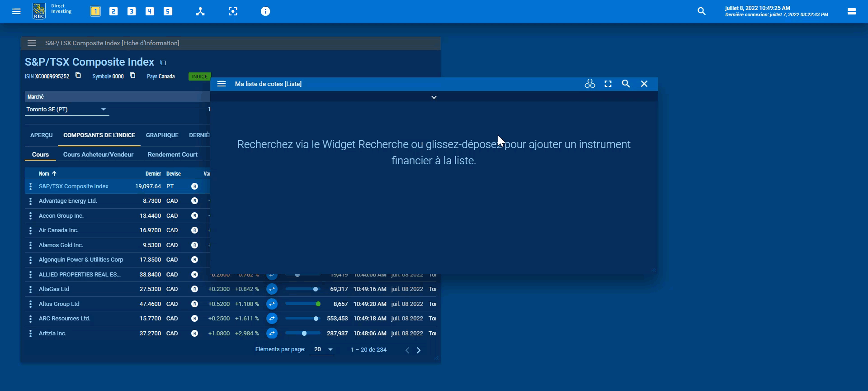
Task: Open the link-widgets icon in Ma liste
Action: [x=590, y=84]
